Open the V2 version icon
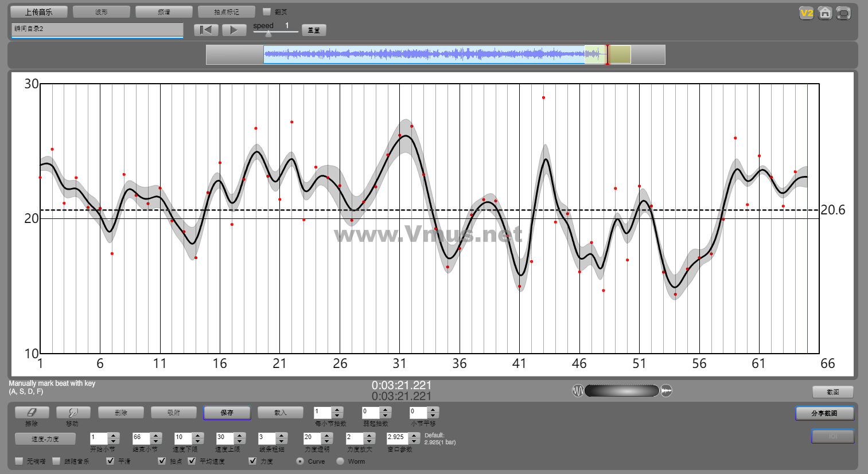Viewport: 868px width, 474px height. 806,13
